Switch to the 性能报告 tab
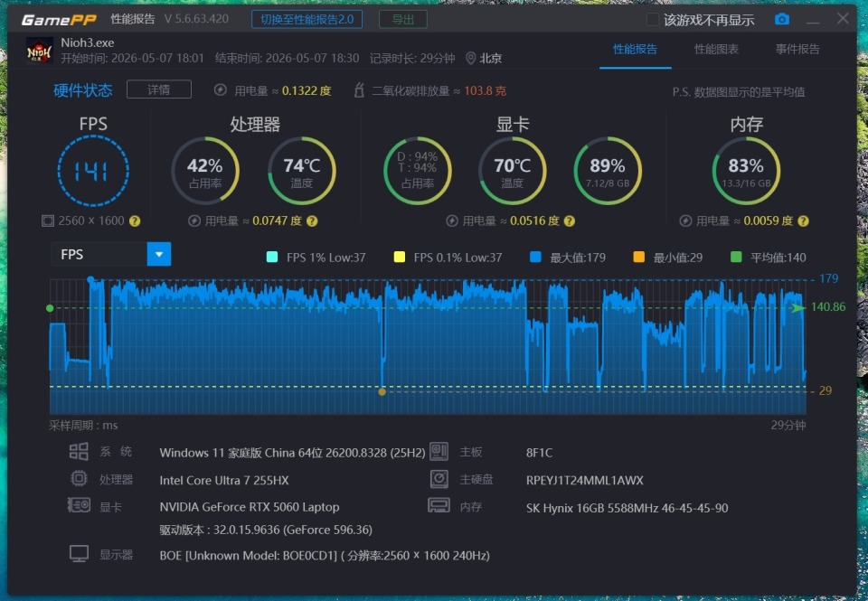The width and height of the screenshot is (868, 601). click(635, 49)
